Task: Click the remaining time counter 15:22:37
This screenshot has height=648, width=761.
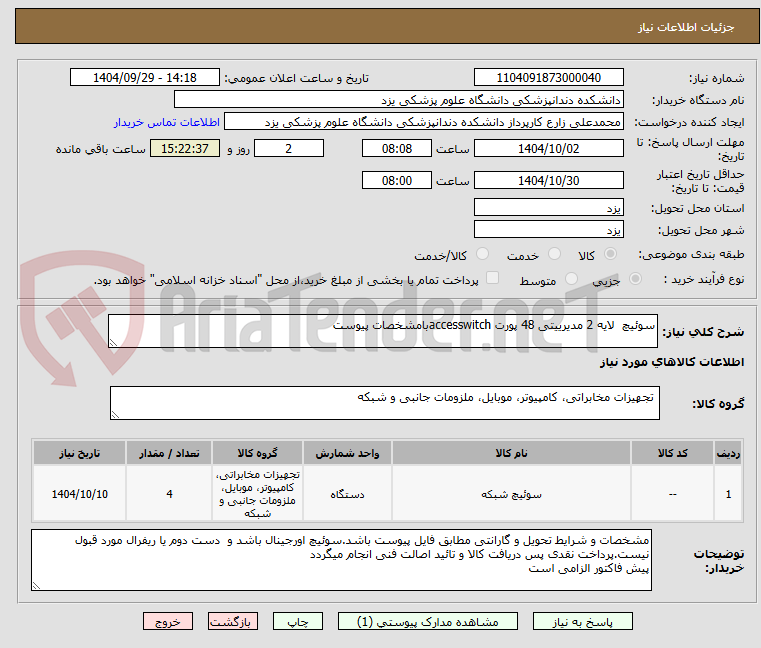Action: tap(185, 149)
